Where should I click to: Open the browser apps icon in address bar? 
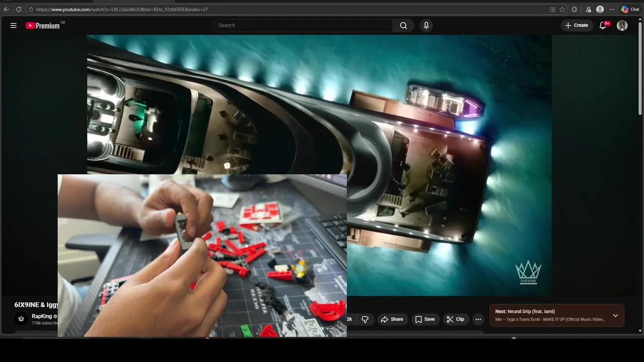(x=552, y=10)
